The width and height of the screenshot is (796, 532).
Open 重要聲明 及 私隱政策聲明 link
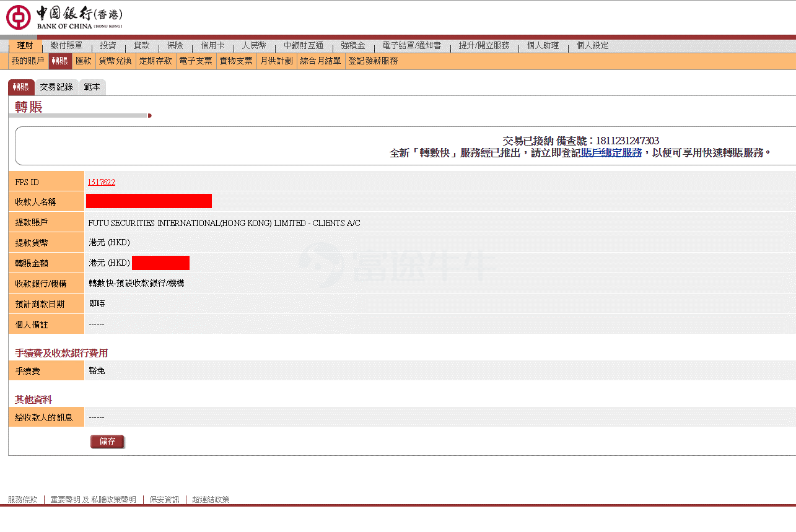tap(94, 499)
